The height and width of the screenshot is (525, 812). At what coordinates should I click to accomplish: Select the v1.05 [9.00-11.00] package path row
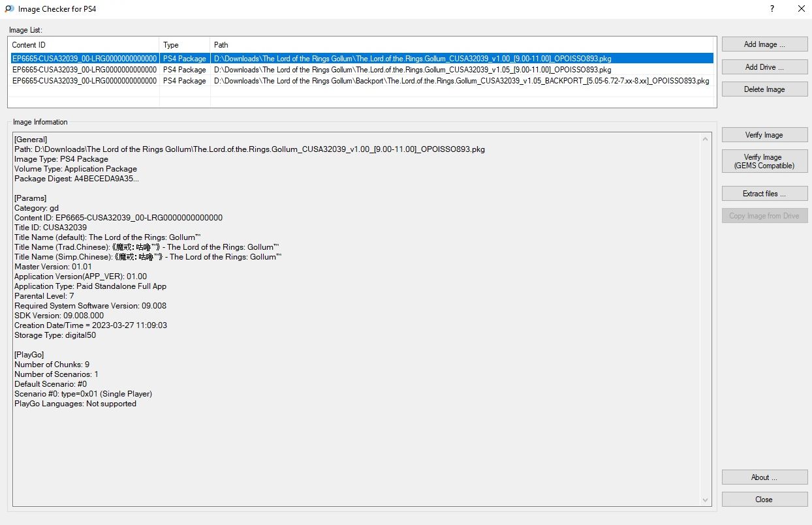(413, 70)
